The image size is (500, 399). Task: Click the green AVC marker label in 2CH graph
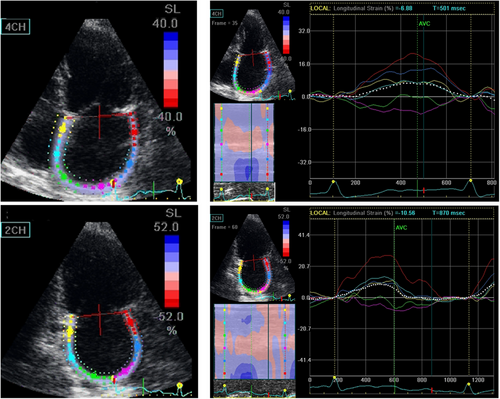(x=401, y=228)
